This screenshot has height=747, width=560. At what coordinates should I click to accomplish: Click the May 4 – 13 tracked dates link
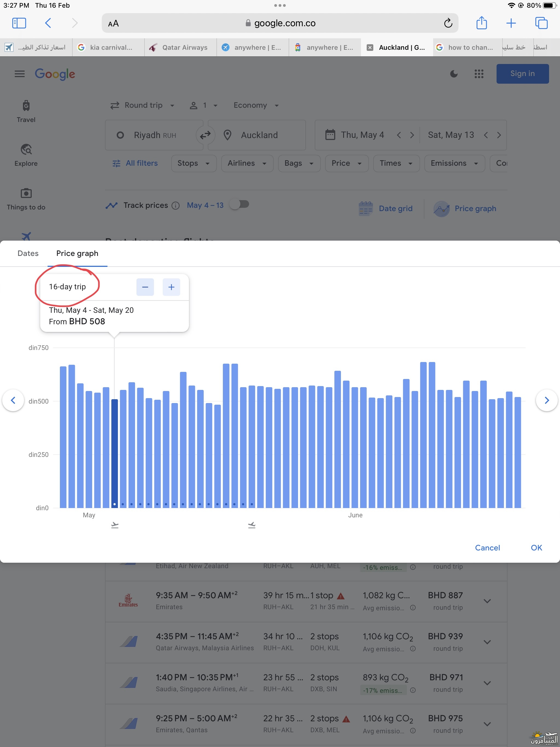[x=205, y=205]
